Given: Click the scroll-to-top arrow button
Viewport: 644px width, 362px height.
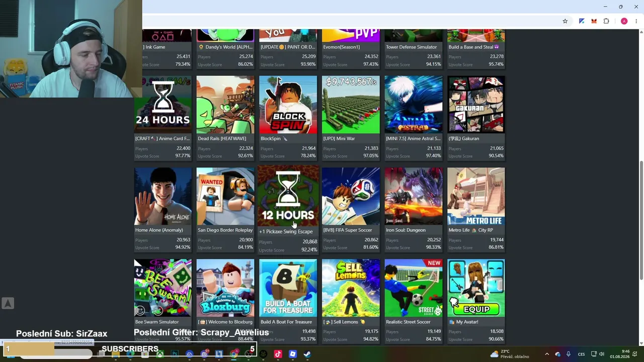Looking at the screenshot, I should click(x=8, y=303).
